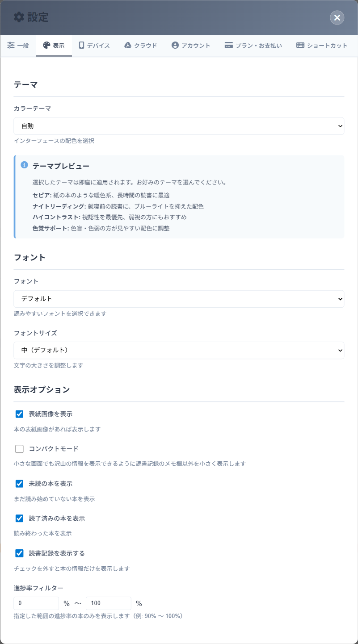358x644 pixels.
Task: Click the 進捗率フィルター minimum value field
Action: coord(36,603)
